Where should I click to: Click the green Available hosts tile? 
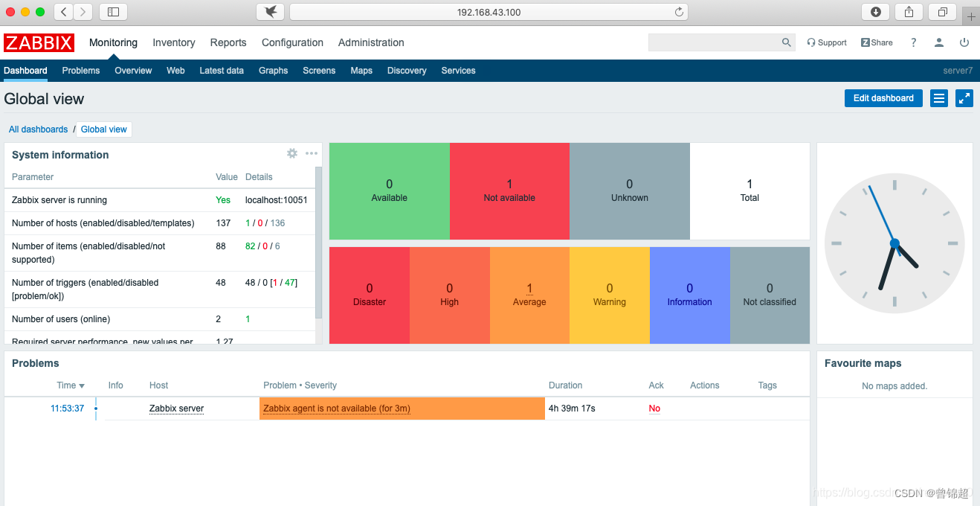(390, 191)
